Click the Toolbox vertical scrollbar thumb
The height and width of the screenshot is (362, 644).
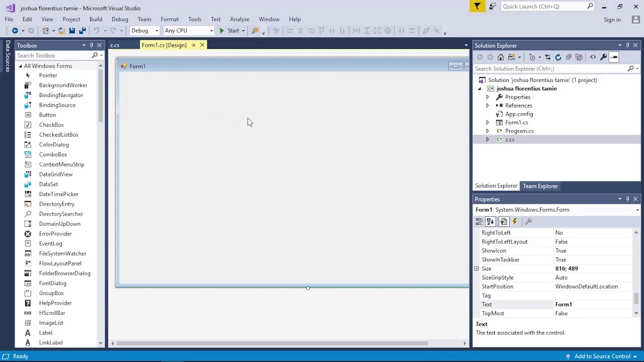click(x=101, y=97)
